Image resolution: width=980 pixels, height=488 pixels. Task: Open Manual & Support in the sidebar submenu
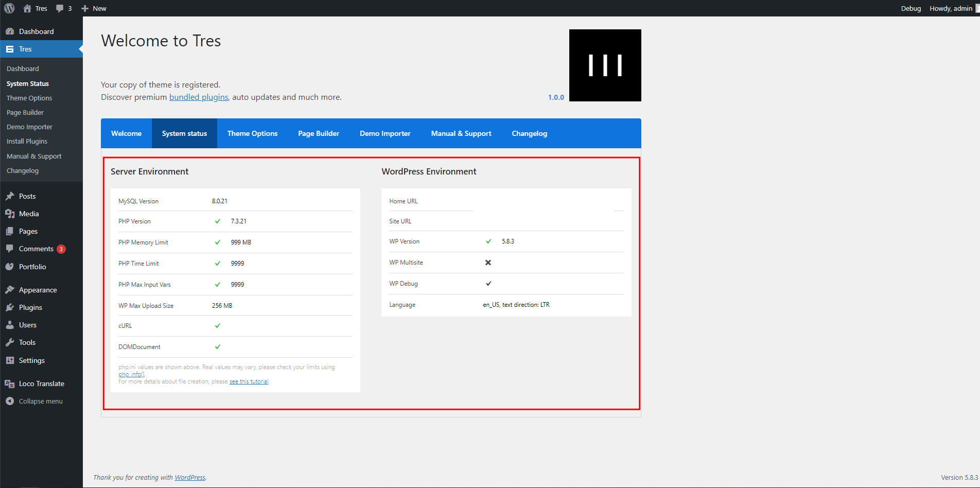tap(34, 156)
